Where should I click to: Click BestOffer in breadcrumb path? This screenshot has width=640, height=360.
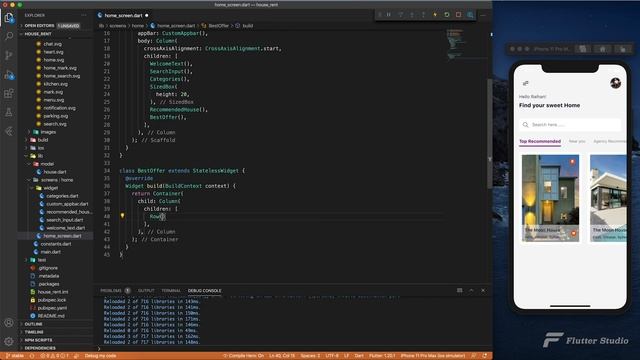[219, 26]
